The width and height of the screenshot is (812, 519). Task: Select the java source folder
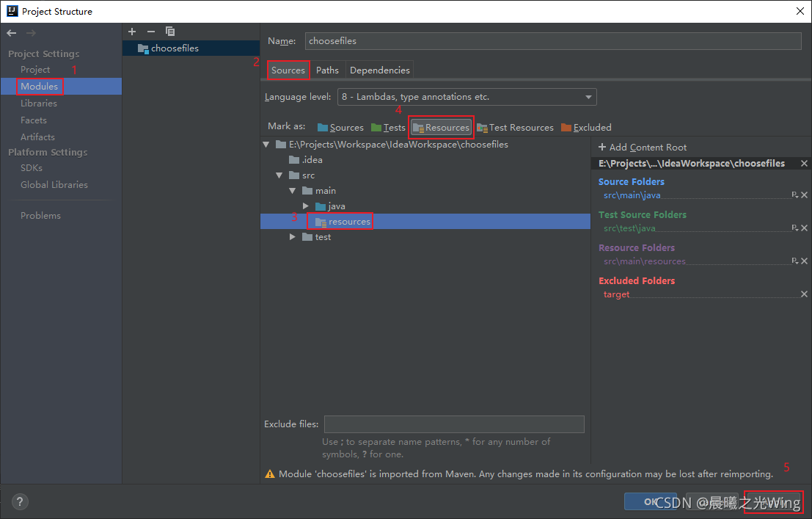330,206
